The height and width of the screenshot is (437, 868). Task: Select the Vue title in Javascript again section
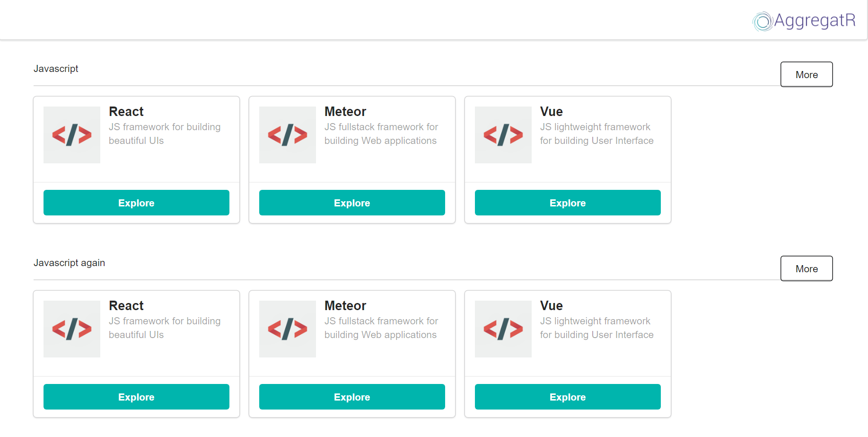(x=552, y=305)
